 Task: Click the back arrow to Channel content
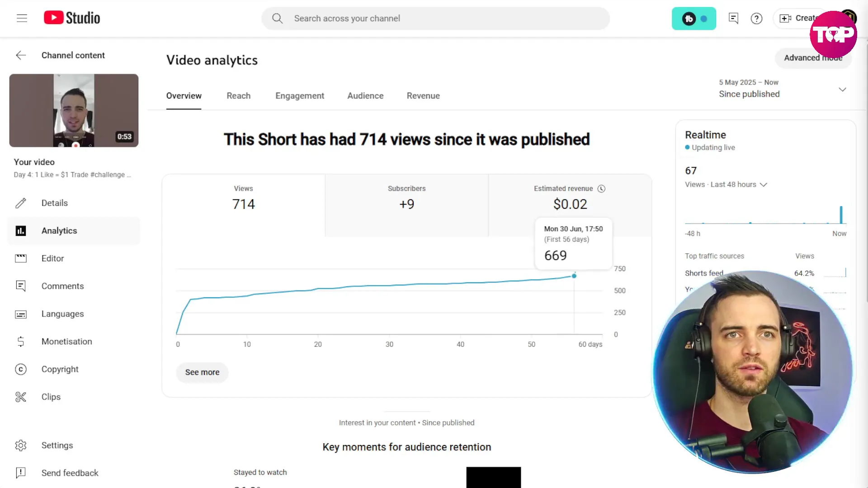coord(21,55)
